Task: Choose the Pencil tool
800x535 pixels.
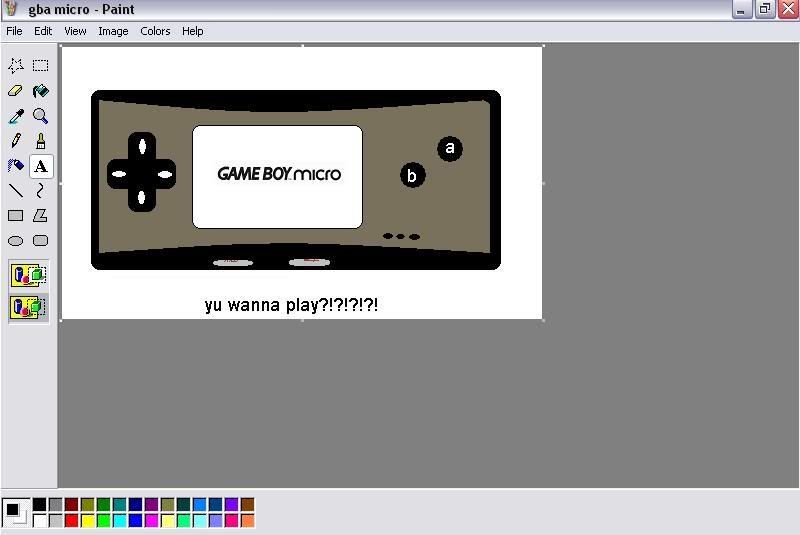Action: click(x=16, y=141)
